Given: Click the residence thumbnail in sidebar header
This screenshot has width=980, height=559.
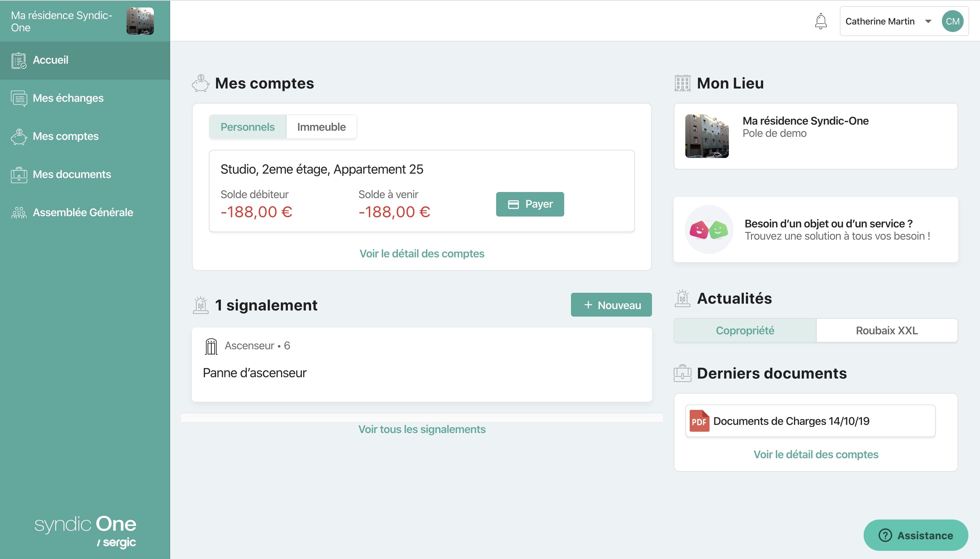Looking at the screenshot, I should click(140, 21).
